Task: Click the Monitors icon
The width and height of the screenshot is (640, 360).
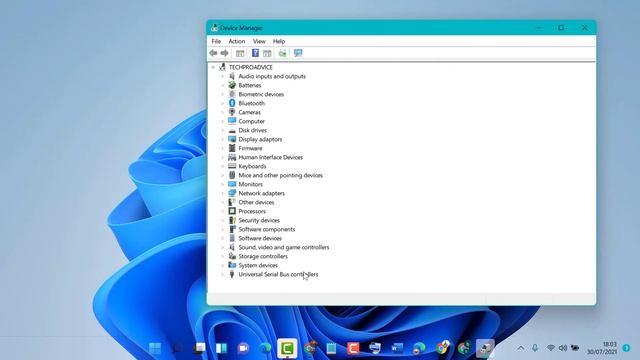Action: click(x=232, y=184)
